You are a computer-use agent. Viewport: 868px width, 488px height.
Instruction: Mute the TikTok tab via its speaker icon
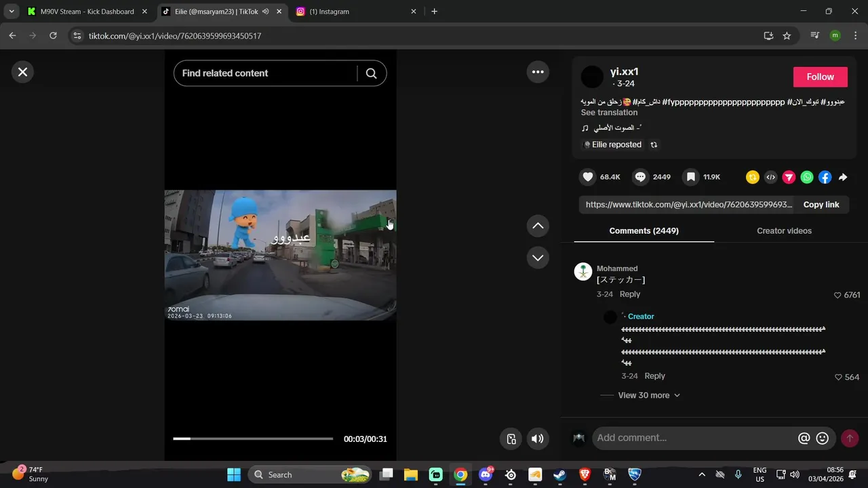(x=265, y=12)
